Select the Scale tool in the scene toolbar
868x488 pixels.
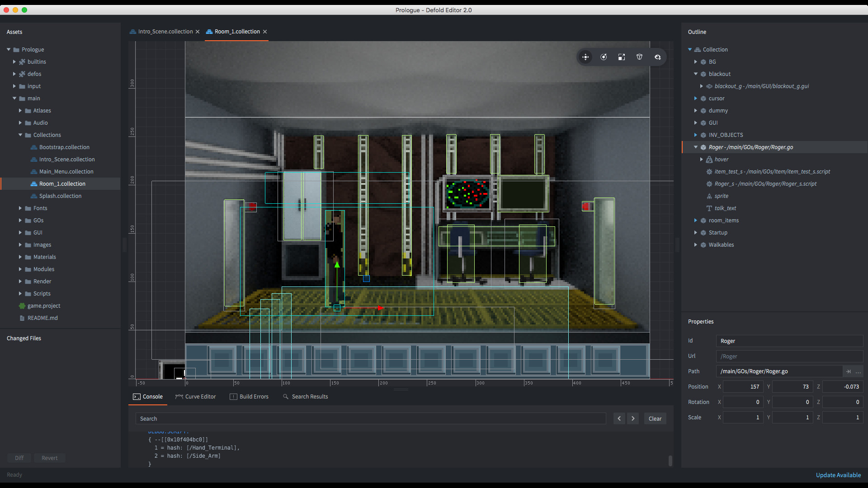coord(622,57)
